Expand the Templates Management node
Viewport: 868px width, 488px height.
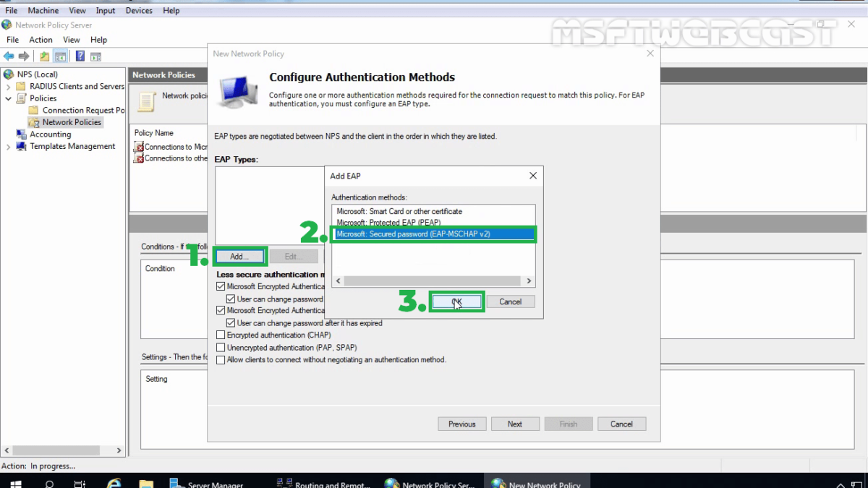9,146
